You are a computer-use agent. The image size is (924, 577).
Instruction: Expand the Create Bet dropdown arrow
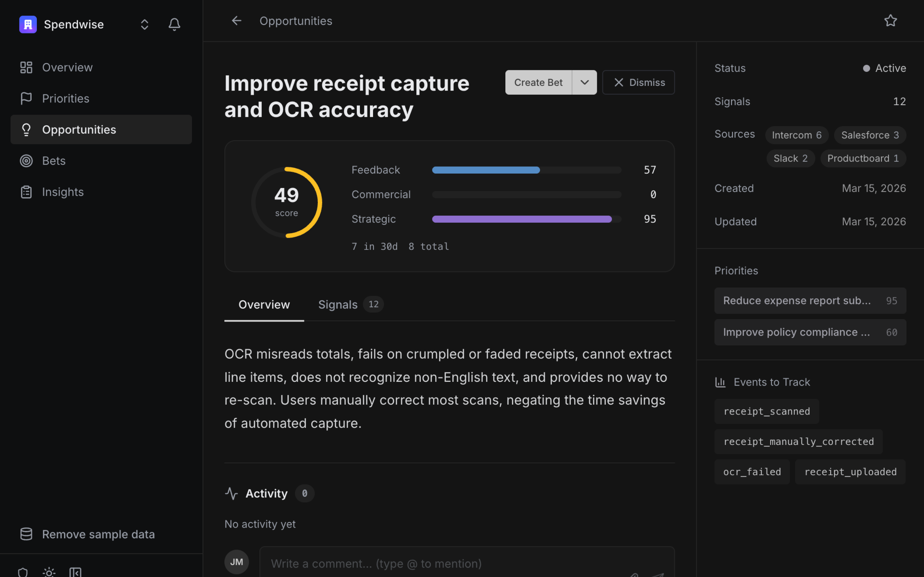tap(584, 82)
